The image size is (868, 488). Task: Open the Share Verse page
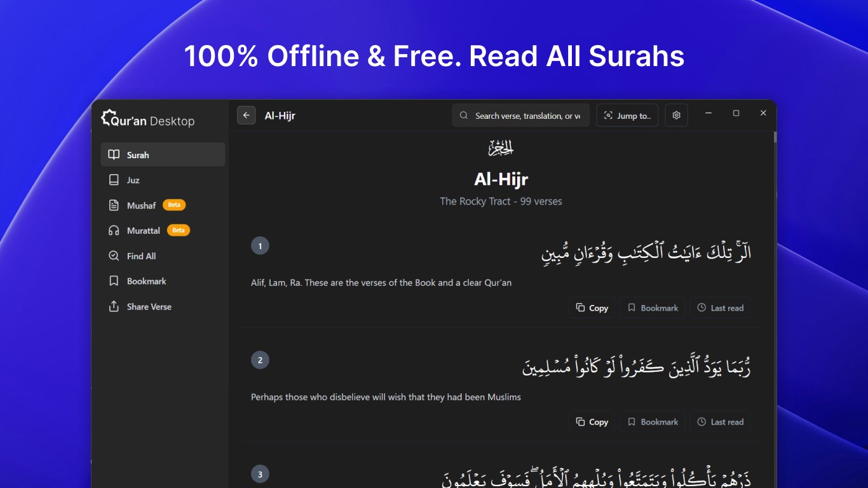tap(163, 306)
